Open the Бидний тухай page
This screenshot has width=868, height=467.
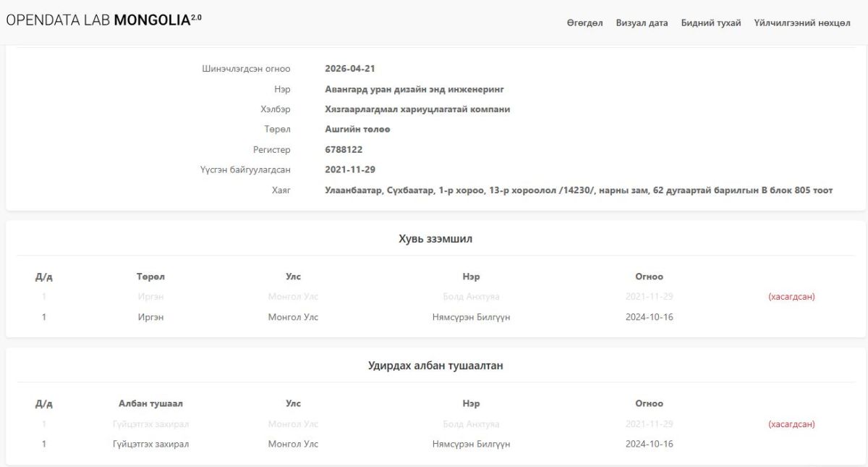710,23
